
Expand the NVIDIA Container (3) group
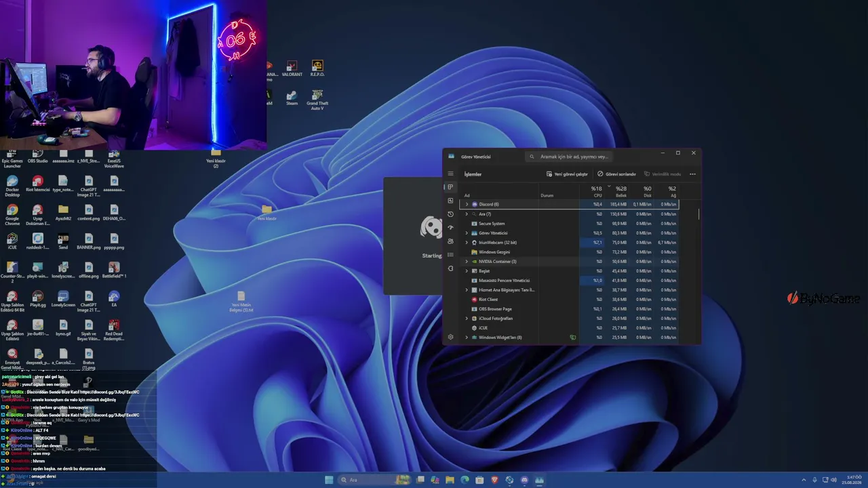click(x=467, y=261)
